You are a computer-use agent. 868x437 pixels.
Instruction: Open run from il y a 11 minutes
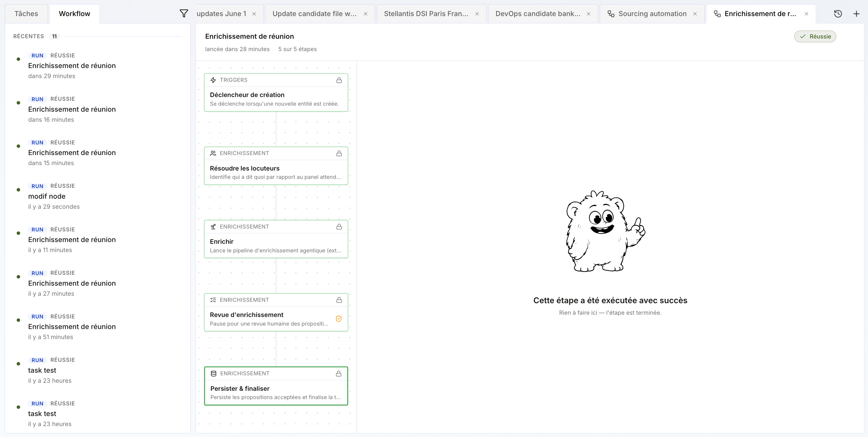coord(98,240)
